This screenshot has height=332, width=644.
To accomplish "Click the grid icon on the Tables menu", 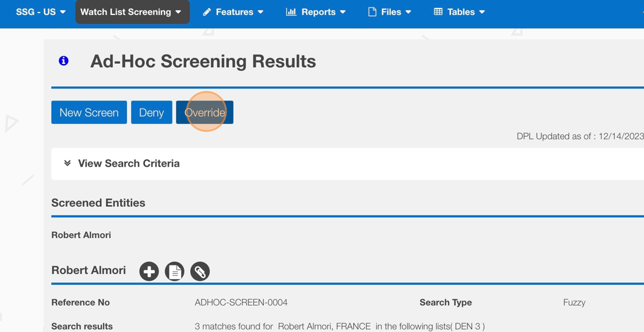I will click(438, 12).
